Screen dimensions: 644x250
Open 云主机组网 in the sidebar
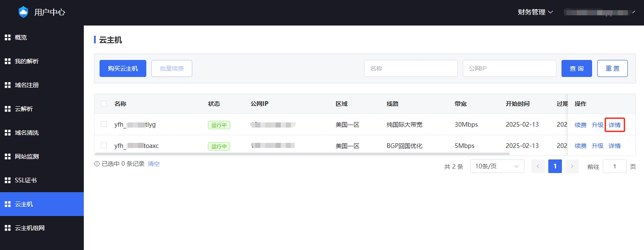(x=42, y=228)
